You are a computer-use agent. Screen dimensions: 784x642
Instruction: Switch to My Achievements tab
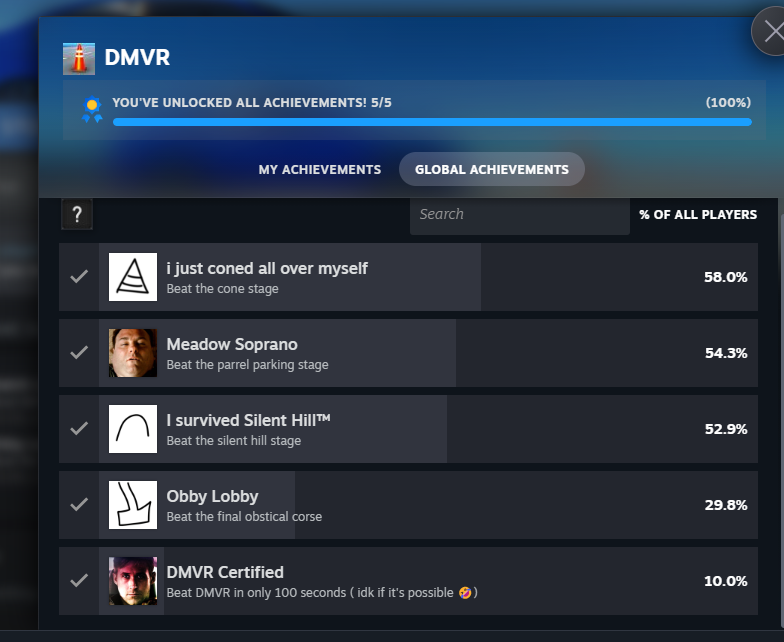320,170
